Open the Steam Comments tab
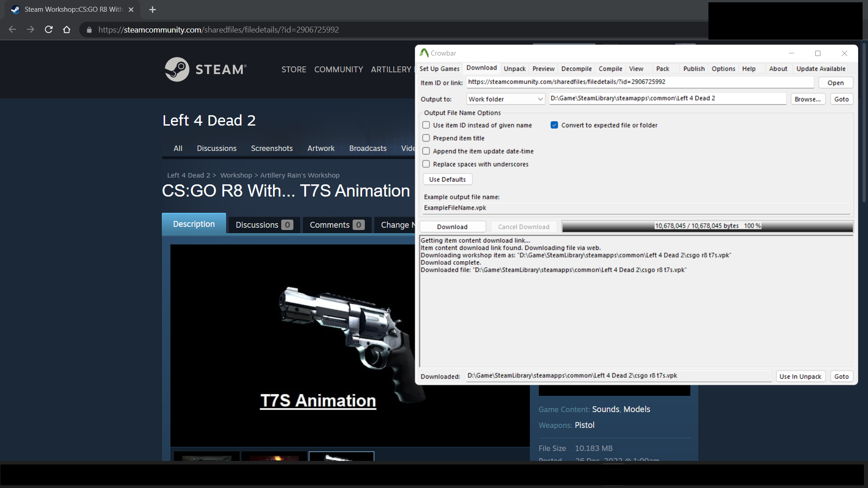868x488 pixels. (336, 225)
